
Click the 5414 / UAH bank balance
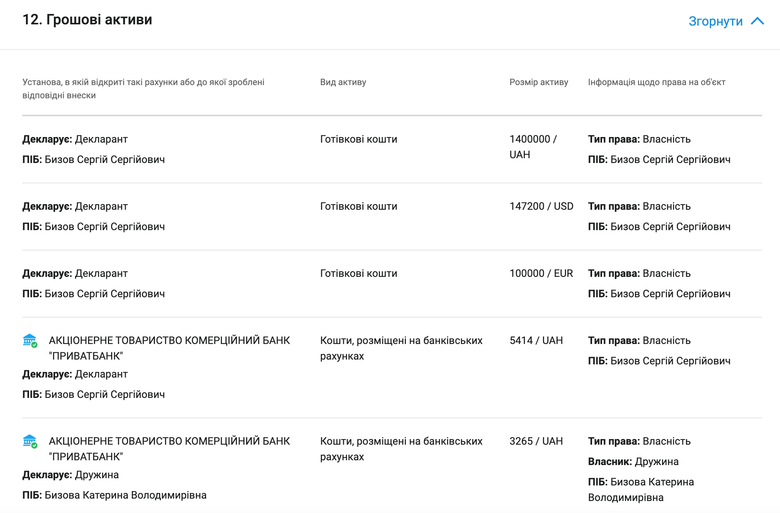coord(536,341)
